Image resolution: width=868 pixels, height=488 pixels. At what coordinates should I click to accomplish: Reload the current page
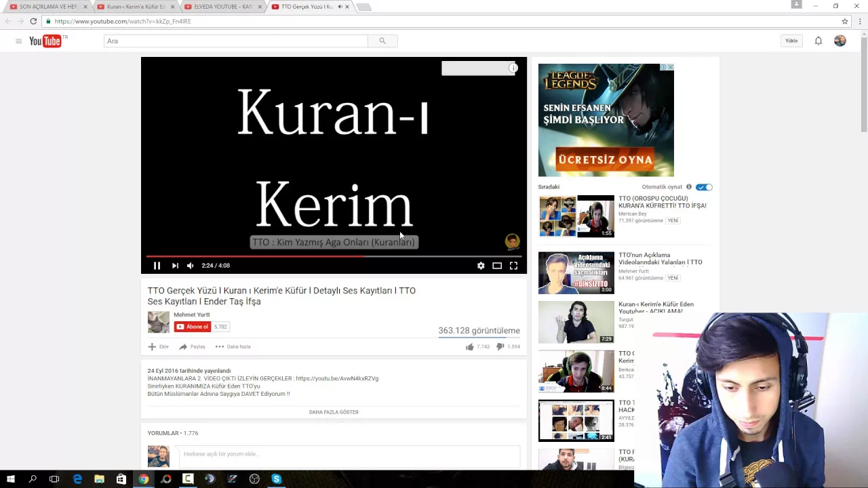(x=33, y=21)
